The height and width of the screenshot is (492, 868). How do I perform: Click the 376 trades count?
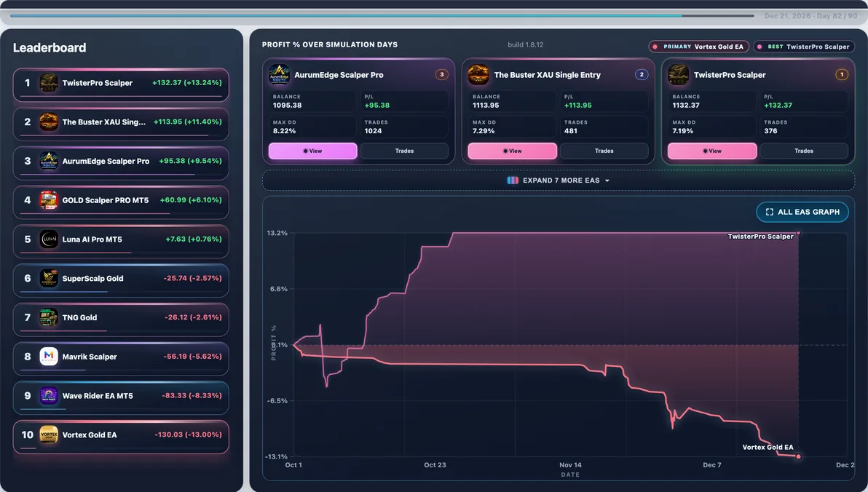(770, 131)
